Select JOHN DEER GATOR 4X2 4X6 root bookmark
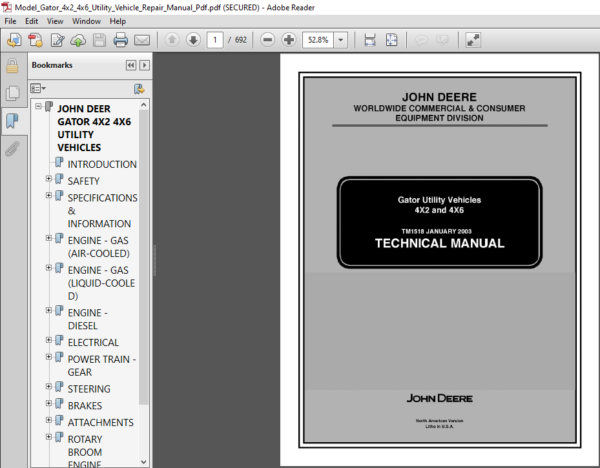Screen dimensions: 600x468 point(94,128)
